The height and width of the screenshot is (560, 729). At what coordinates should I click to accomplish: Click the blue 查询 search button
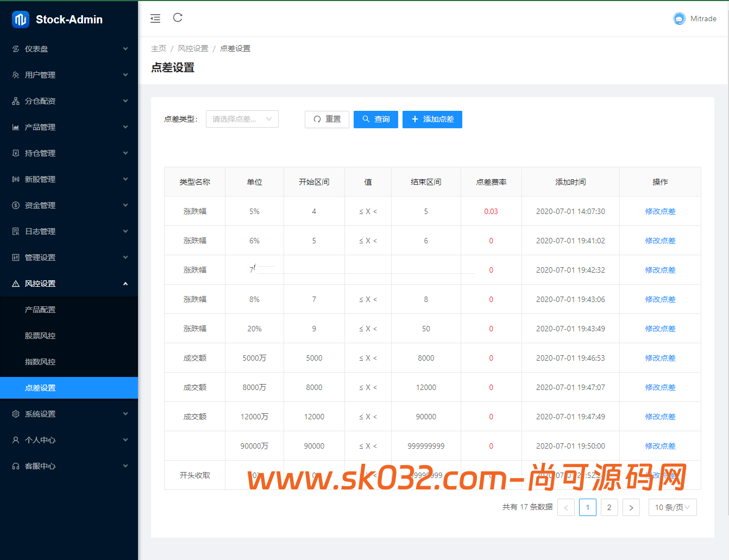375,119
